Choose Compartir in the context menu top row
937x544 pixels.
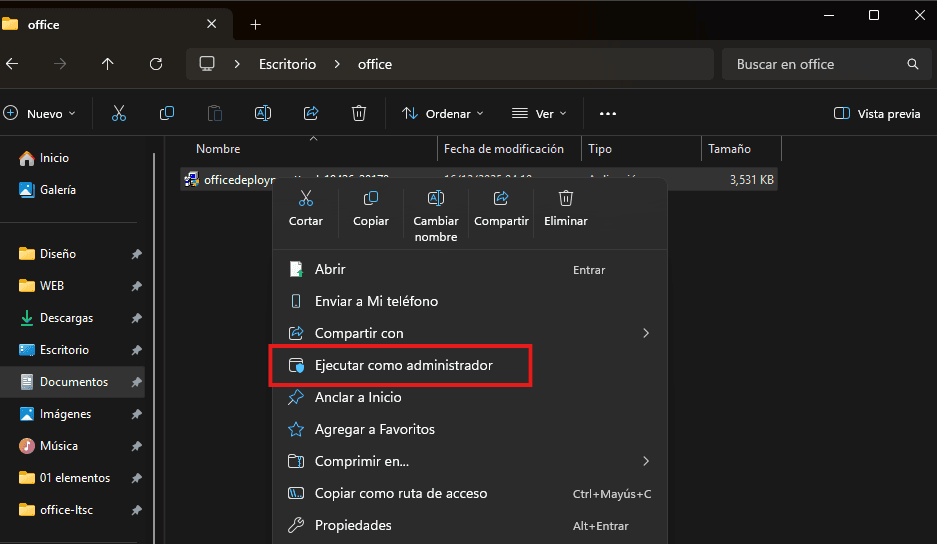click(x=501, y=209)
